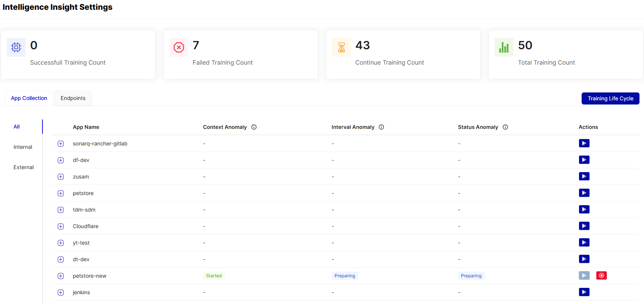
Task: Open the Training Life Cycle button
Action: (610, 98)
